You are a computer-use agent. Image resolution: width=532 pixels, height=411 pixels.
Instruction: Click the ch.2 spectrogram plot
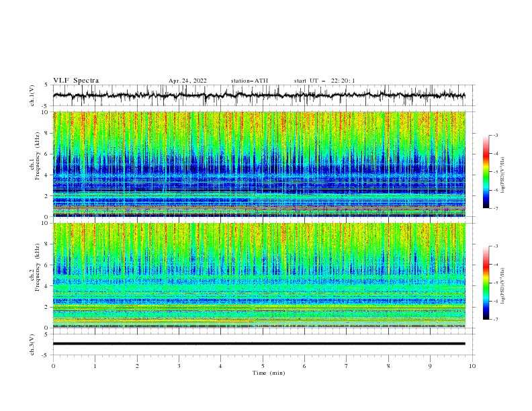(259, 275)
